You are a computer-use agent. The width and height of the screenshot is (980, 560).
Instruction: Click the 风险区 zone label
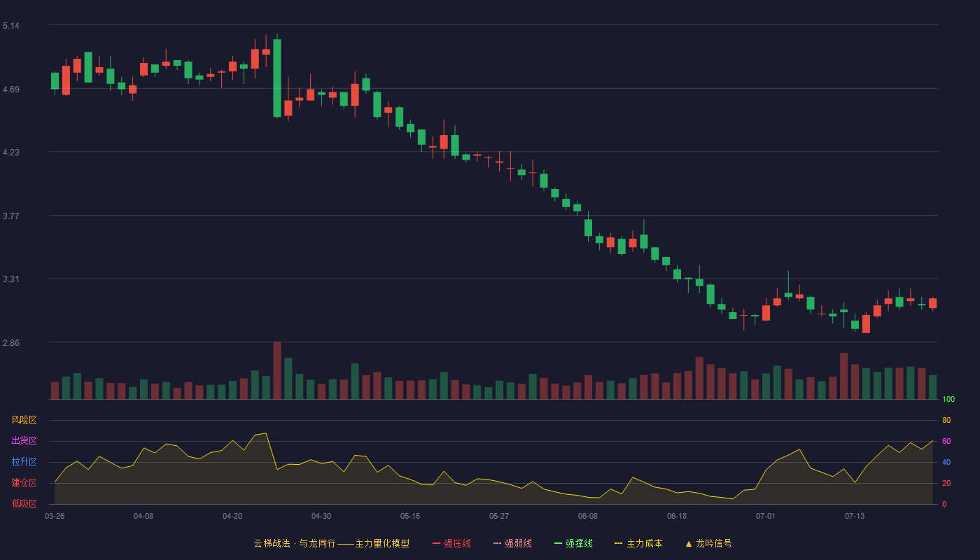[24, 420]
